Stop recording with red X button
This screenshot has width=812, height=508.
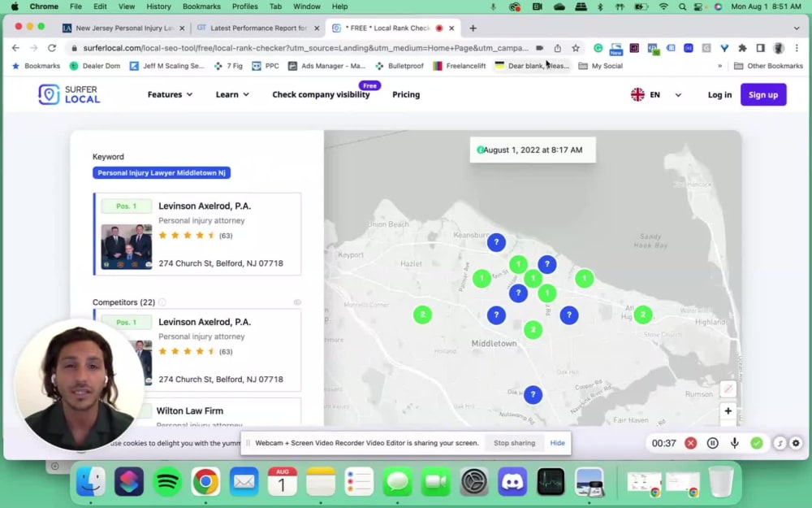690,443
